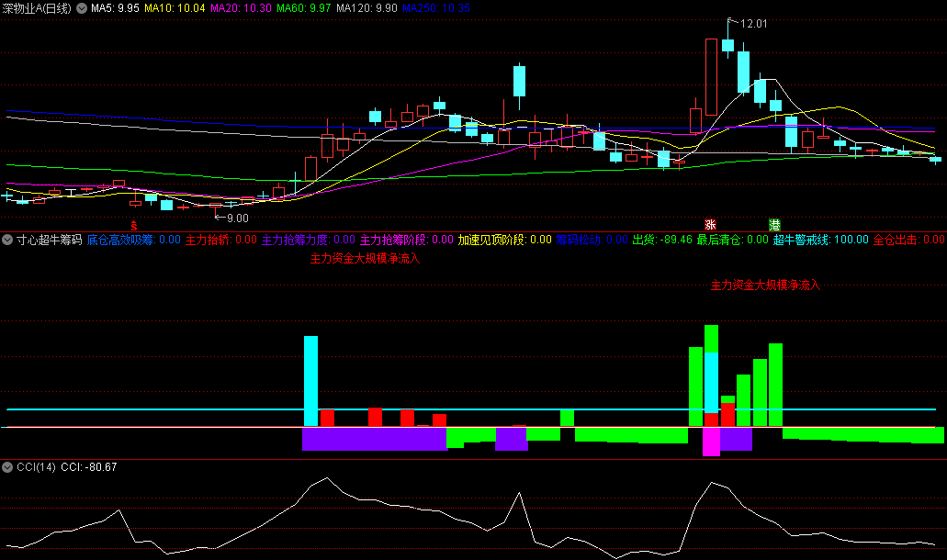
Task: Click the MA60: 9.97 label
Action: click(304, 8)
